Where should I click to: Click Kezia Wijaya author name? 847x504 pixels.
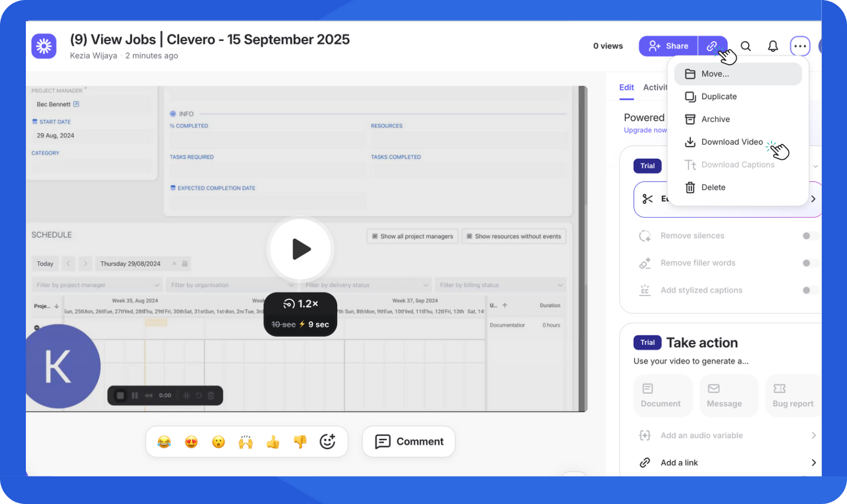(93, 56)
